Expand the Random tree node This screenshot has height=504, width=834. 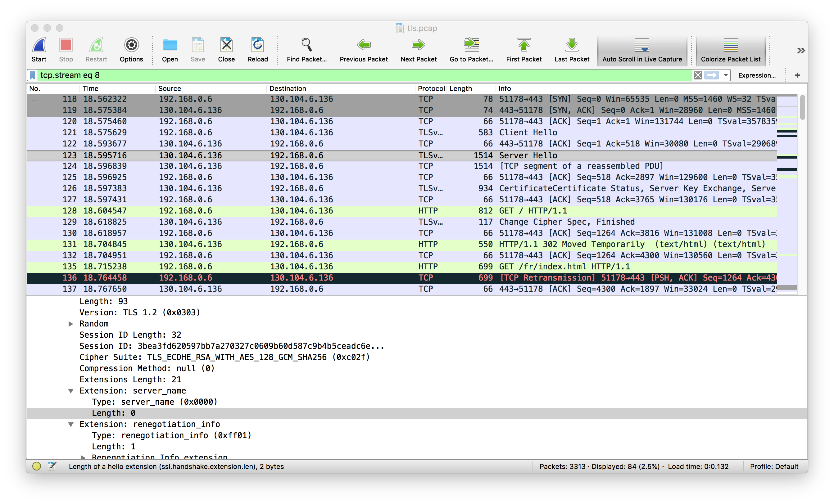(71, 324)
